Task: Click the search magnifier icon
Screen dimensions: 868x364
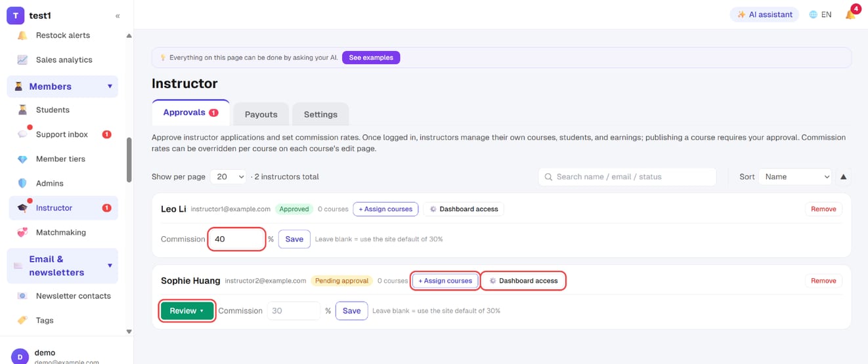Action: (548, 177)
